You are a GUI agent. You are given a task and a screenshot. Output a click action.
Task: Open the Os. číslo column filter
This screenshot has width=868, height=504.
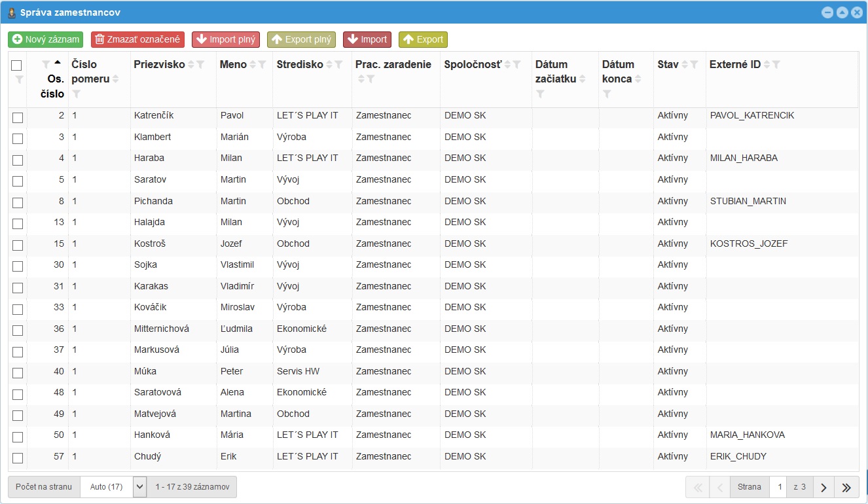[46, 64]
